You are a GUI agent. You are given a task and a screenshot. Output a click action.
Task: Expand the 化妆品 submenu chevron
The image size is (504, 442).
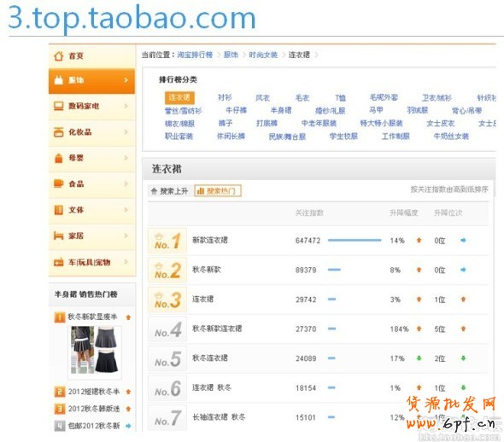click(x=126, y=132)
